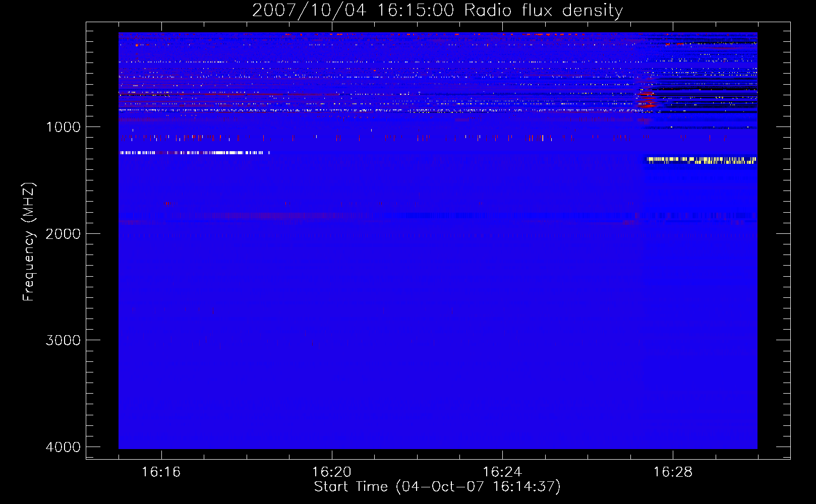Click the 16:24 time tick label
The image size is (816, 504).
[x=502, y=472]
